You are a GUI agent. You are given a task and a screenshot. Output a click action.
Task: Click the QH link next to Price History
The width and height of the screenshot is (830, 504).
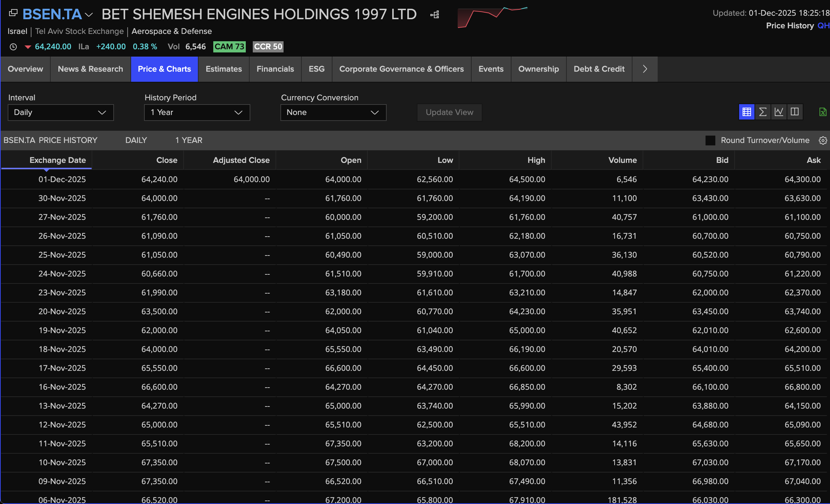coord(823,26)
